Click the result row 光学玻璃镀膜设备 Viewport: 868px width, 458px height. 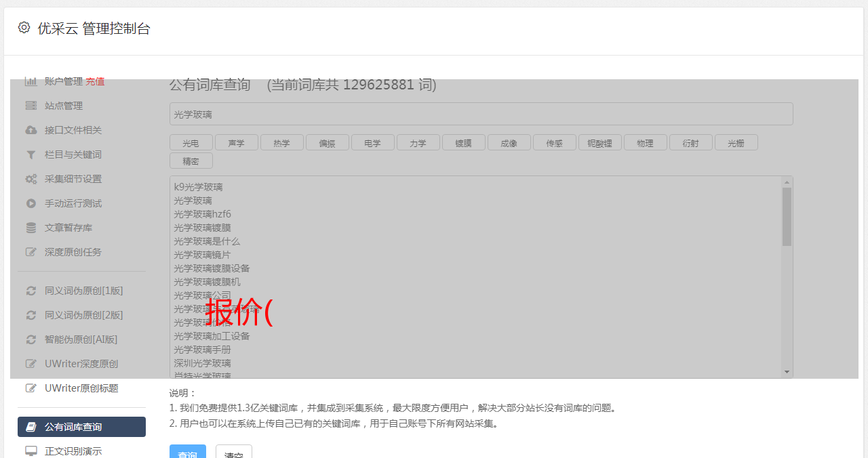coord(212,268)
